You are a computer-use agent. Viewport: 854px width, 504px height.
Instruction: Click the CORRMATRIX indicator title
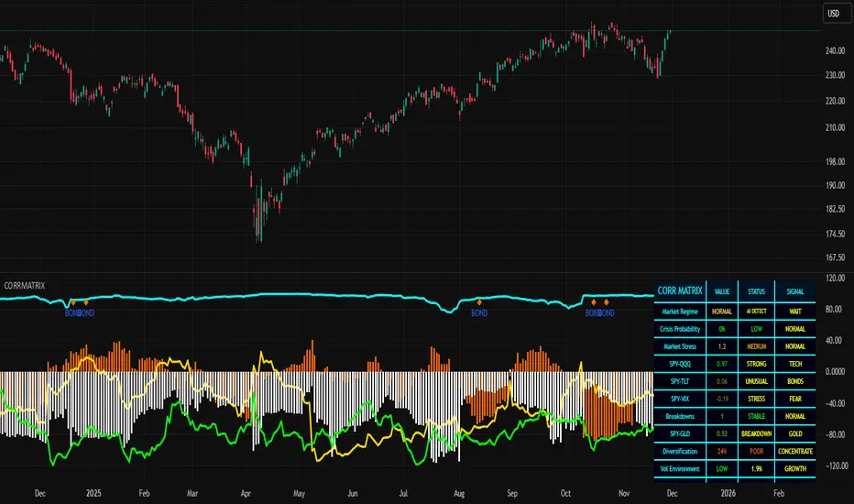point(25,286)
